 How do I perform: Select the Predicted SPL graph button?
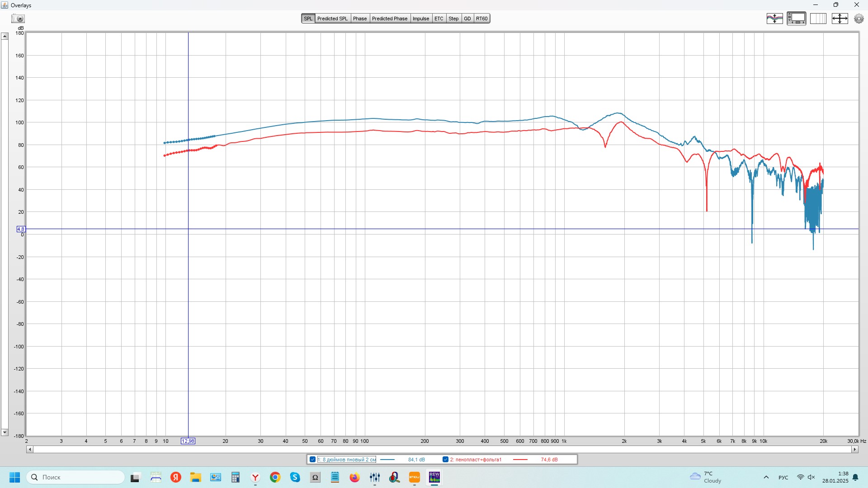pos(332,19)
